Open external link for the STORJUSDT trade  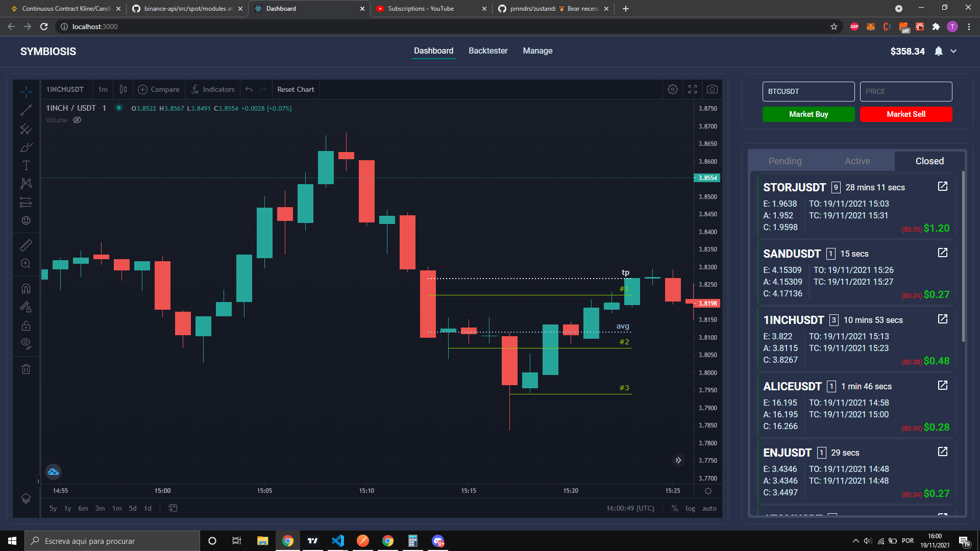point(942,187)
